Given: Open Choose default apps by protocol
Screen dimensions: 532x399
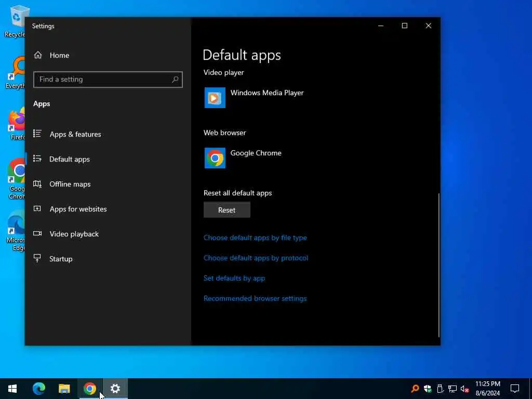Looking at the screenshot, I should (256, 258).
